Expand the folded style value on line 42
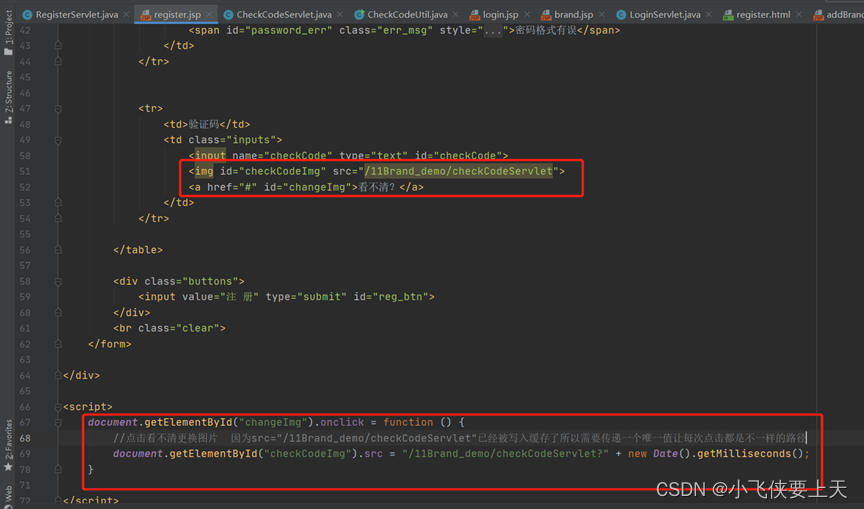864x509 pixels. (493, 30)
